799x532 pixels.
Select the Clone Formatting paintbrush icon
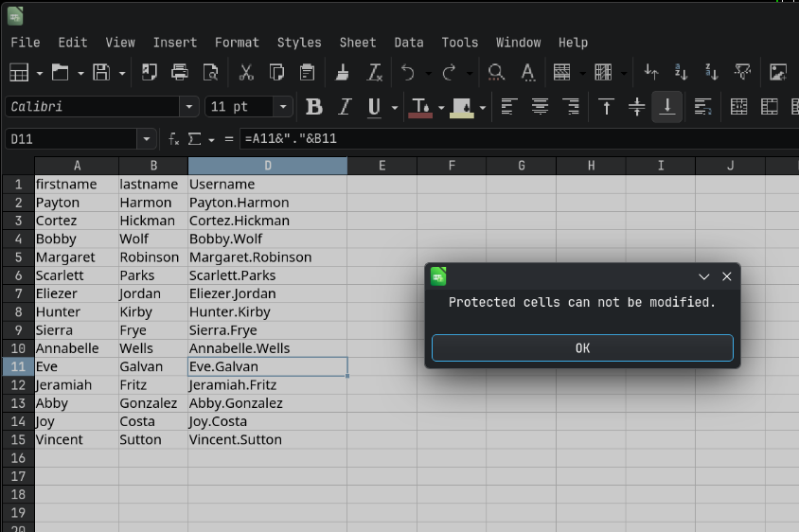[x=344, y=72]
